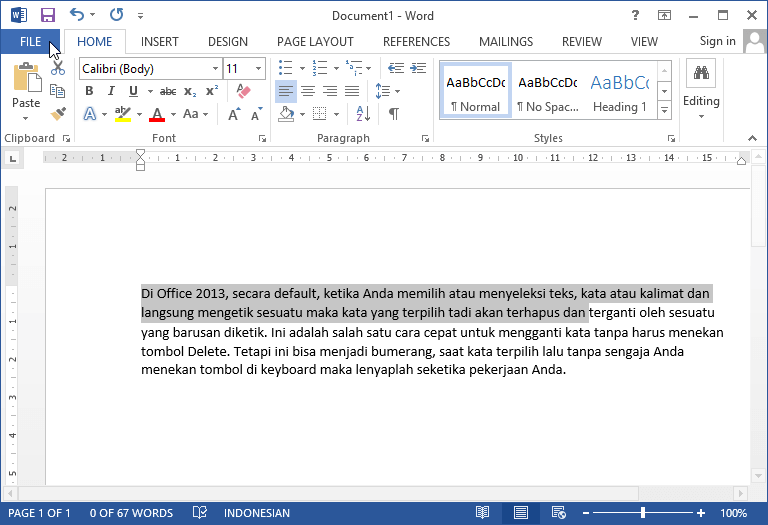Justify the paragraph text
The width and height of the screenshot is (768, 525).
[x=352, y=91]
